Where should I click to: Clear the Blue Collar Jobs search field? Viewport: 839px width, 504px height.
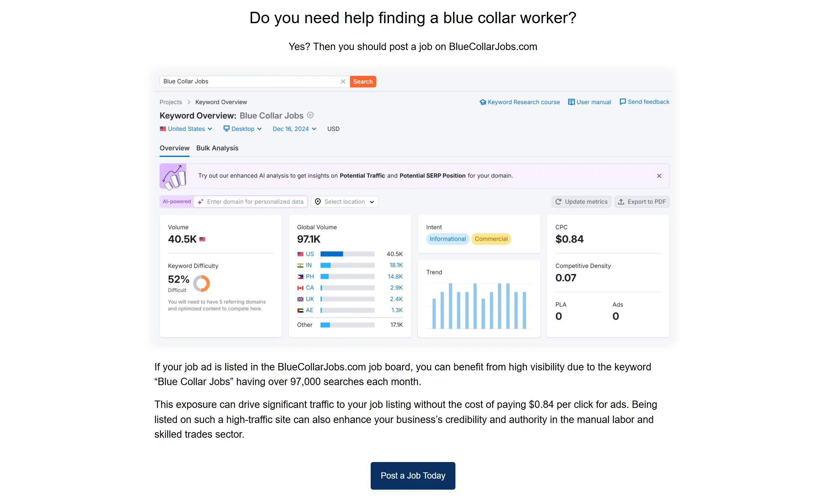[343, 81]
